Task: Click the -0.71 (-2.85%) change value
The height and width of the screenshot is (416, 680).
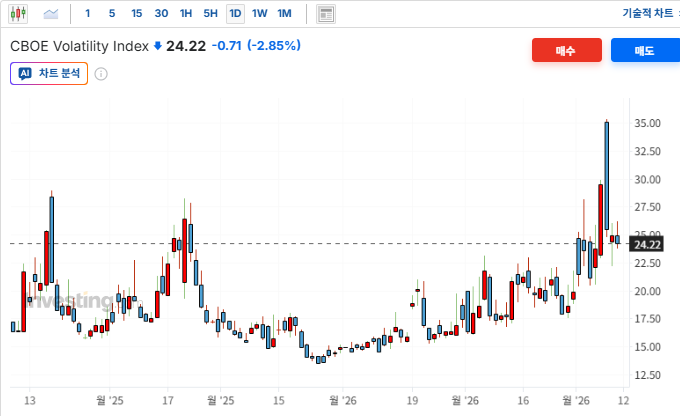Action: coord(256,46)
